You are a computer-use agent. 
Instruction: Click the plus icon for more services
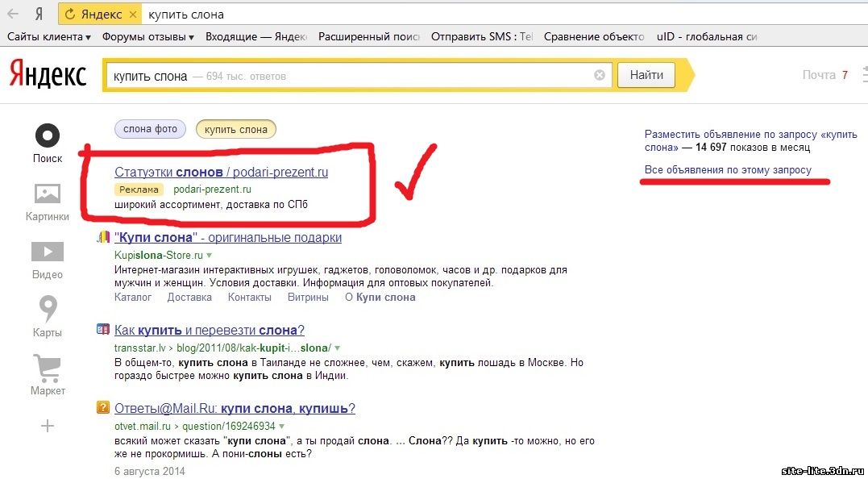point(48,426)
